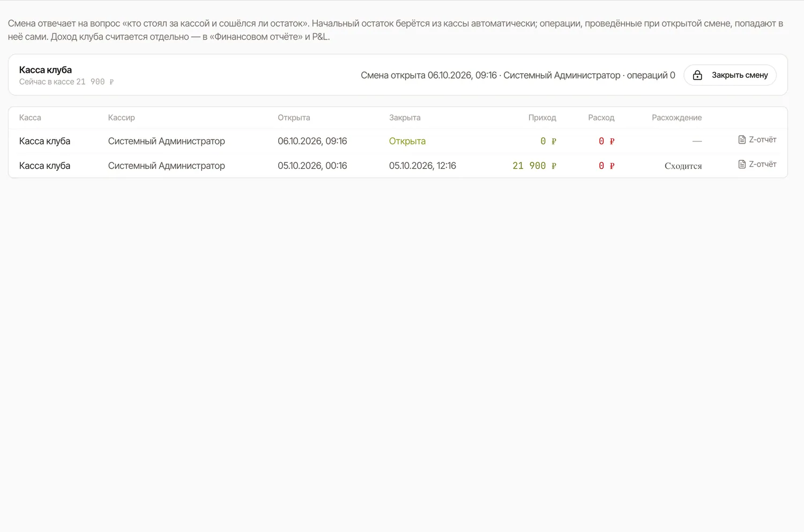Click the «Закрыта» column header
The height and width of the screenshot is (532, 804).
pos(405,118)
